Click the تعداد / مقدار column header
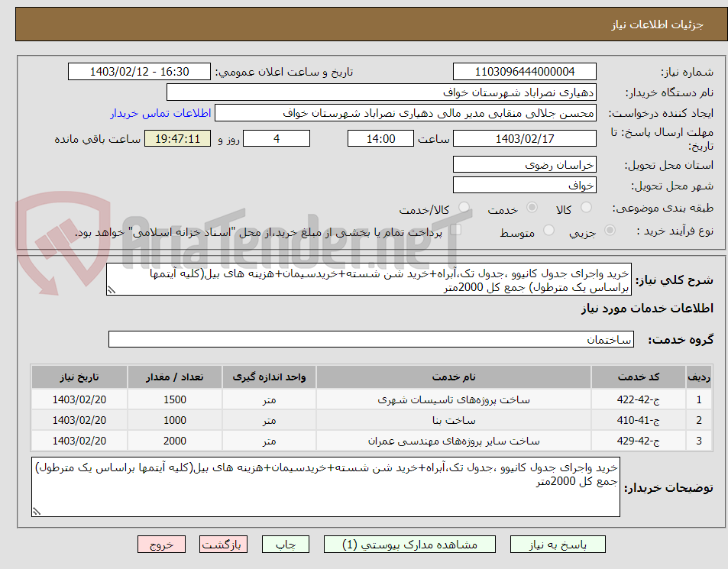Image resolution: width=728 pixels, height=569 pixels. click(x=175, y=377)
